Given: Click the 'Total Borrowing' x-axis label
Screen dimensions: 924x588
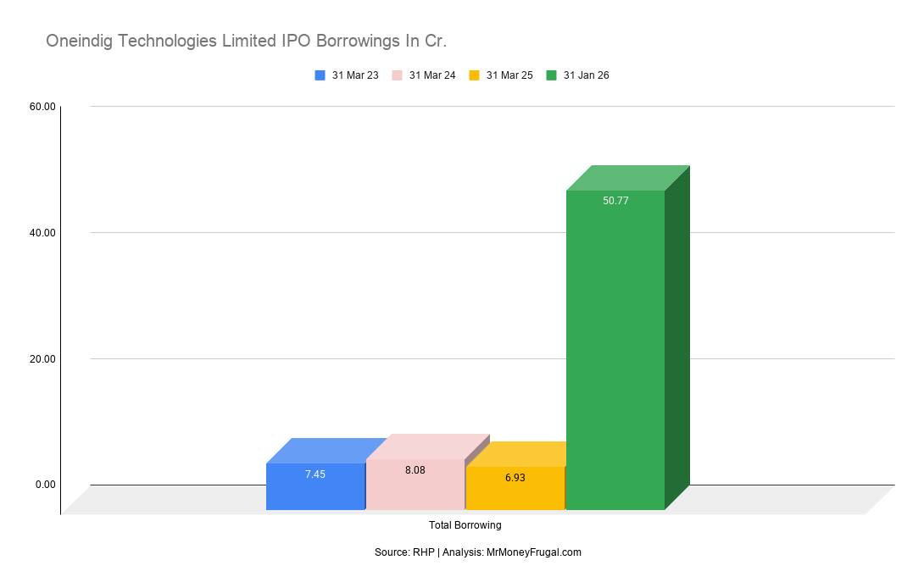Looking at the screenshot, I should pyautogui.click(x=465, y=525).
